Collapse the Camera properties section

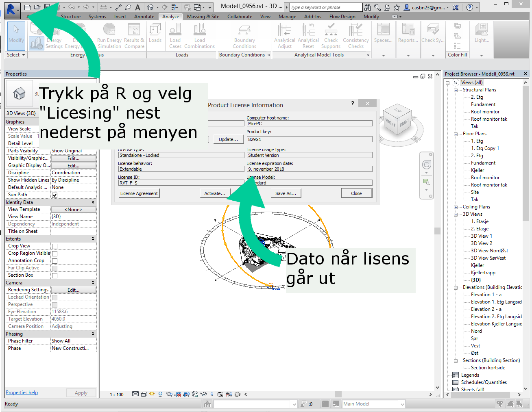click(x=93, y=282)
